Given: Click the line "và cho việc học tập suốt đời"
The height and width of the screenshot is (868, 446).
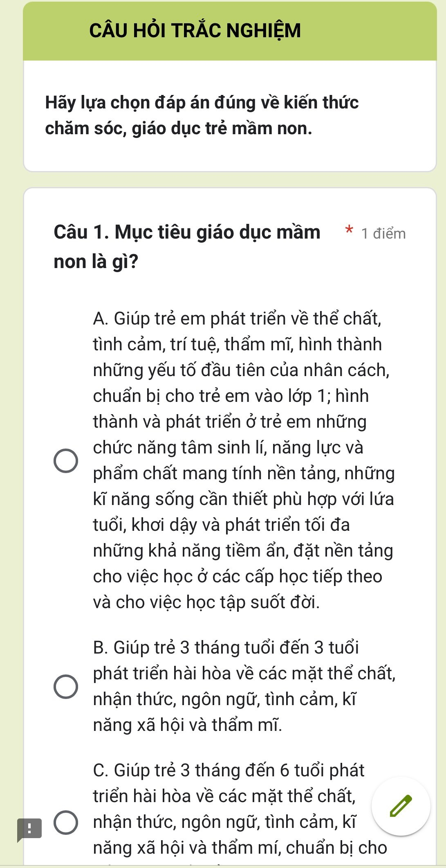Looking at the screenshot, I should [x=206, y=602].
